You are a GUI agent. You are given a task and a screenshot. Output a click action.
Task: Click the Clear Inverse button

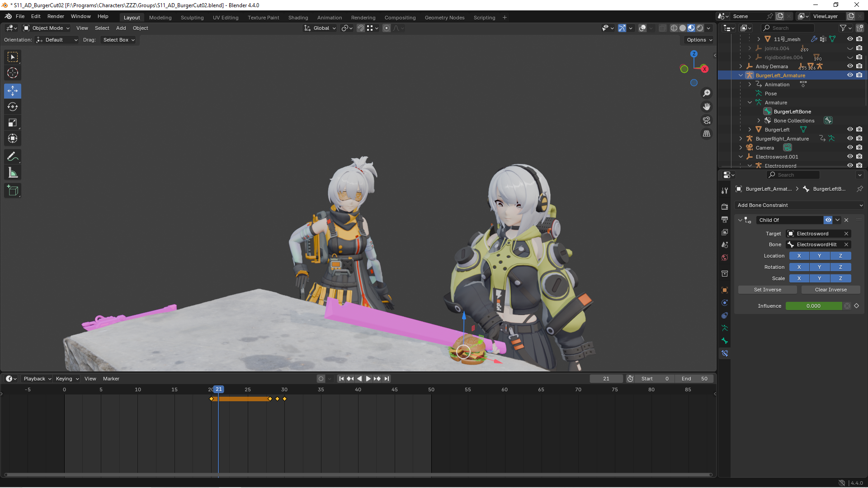tap(830, 290)
